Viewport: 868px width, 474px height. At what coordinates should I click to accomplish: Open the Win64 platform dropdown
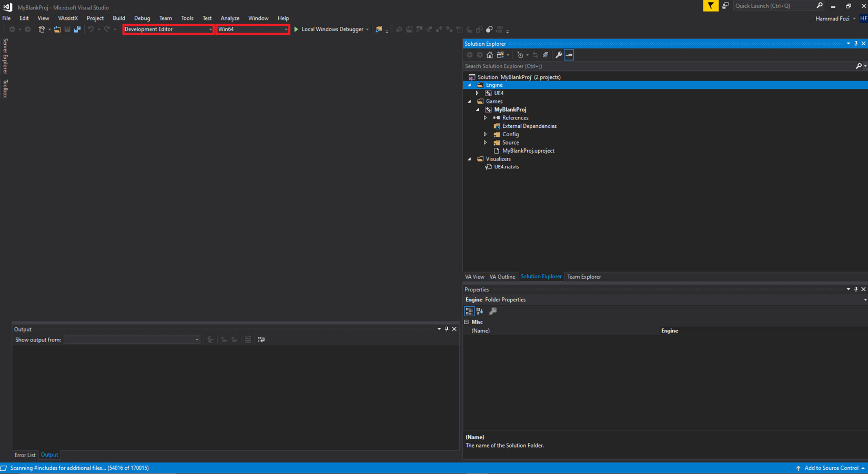coord(253,29)
